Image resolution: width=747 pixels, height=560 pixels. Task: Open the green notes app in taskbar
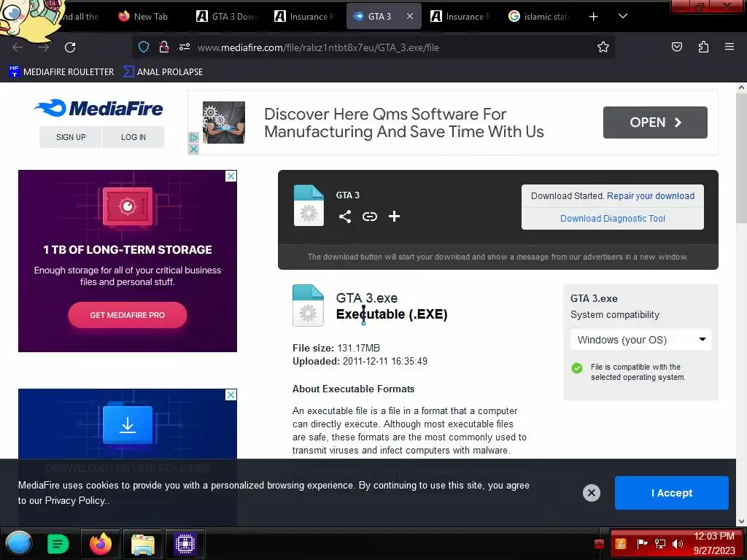(x=58, y=543)
